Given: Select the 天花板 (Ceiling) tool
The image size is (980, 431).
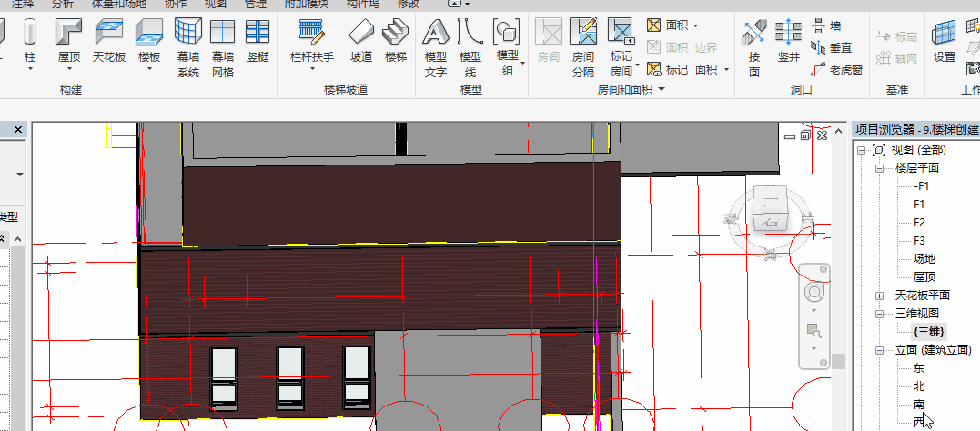Looking at the screenshot, I should (x=109, y=41).
